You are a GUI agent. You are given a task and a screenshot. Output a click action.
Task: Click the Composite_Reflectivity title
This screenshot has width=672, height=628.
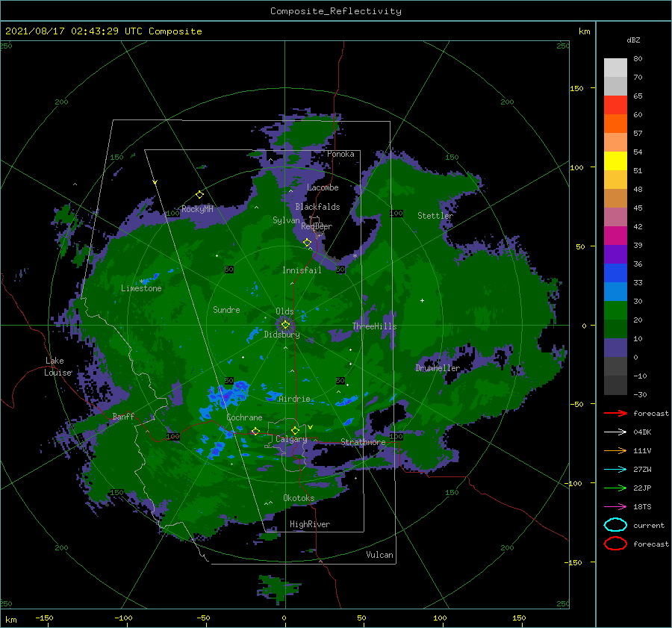[x=336, y=11]
